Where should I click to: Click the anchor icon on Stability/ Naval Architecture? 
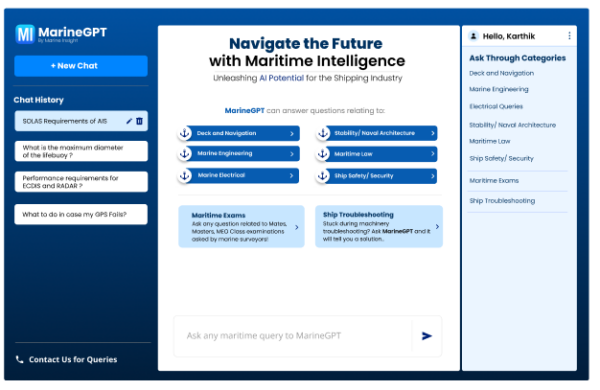(323, 133)
